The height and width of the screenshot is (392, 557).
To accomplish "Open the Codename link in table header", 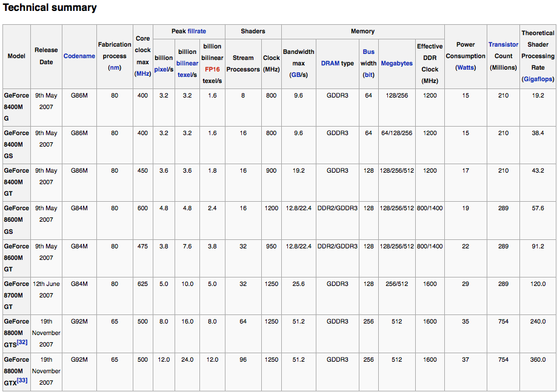I will [x=79, y=56].
